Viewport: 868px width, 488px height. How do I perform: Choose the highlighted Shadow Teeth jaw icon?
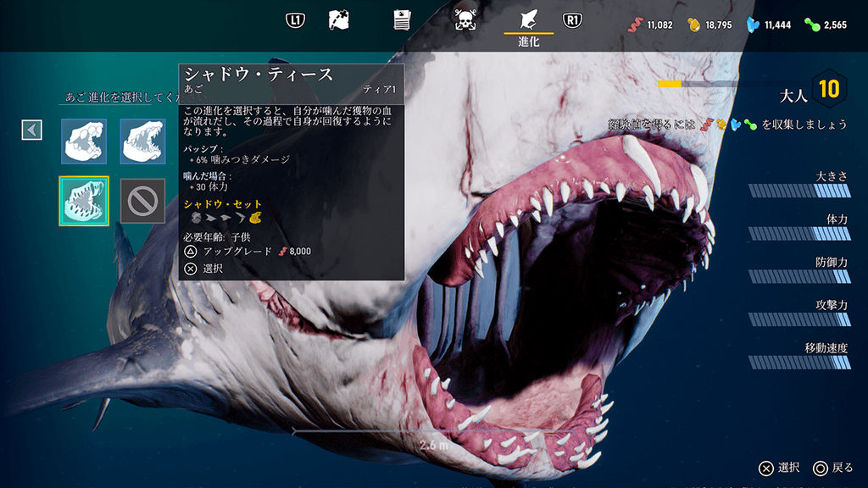pos(84,201)
